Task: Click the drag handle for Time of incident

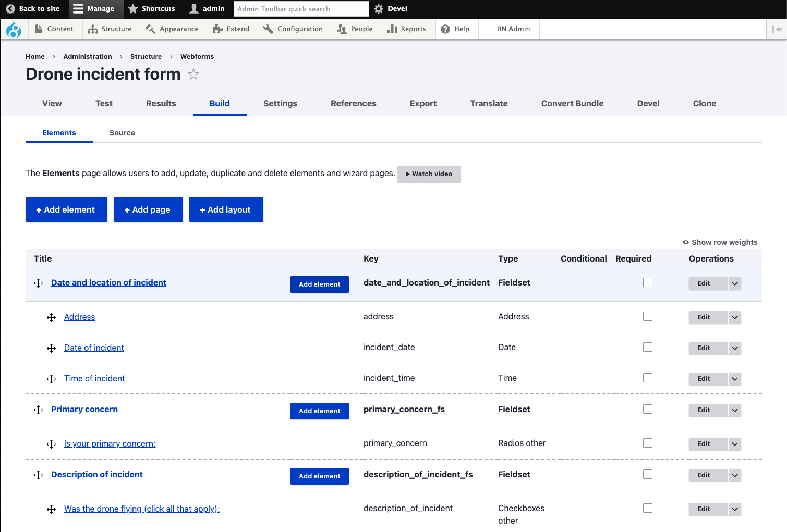Action: [51, 379]
